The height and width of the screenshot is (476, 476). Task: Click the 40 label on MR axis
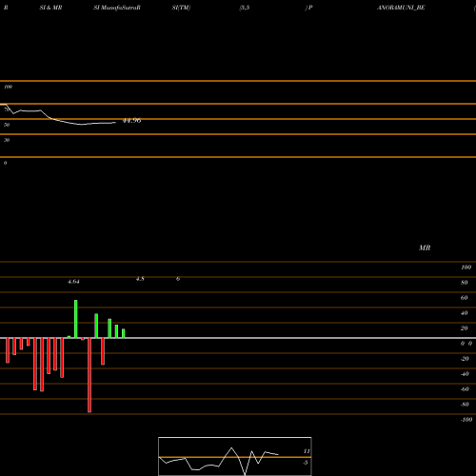[465, 313]
